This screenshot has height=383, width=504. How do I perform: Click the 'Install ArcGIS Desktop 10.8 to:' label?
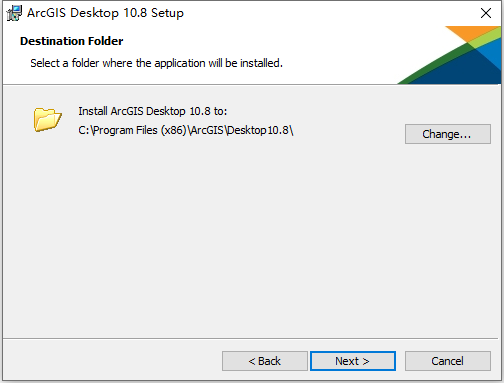click(x=153, y=111)
